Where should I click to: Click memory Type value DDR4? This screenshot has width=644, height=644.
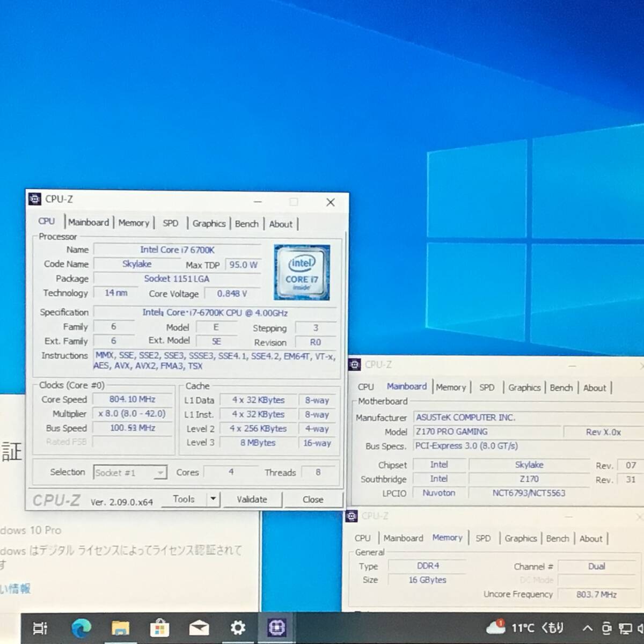click(x=428, y=566)
